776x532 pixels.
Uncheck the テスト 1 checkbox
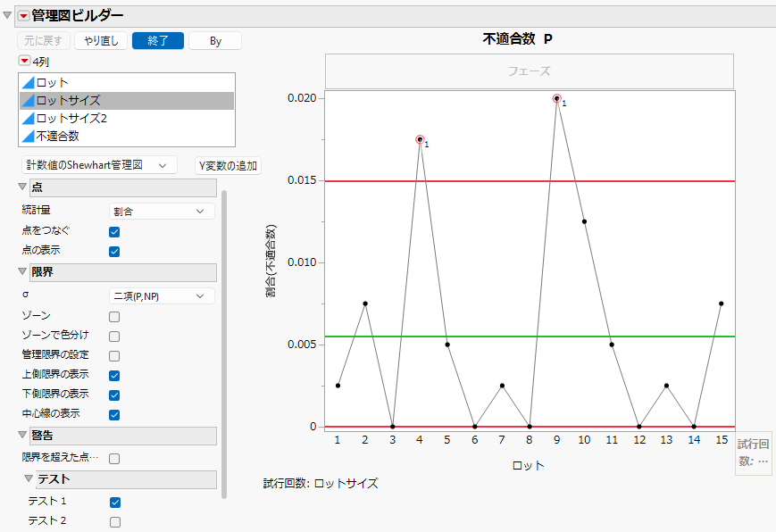pyautogui.click(x=115, y=503)
